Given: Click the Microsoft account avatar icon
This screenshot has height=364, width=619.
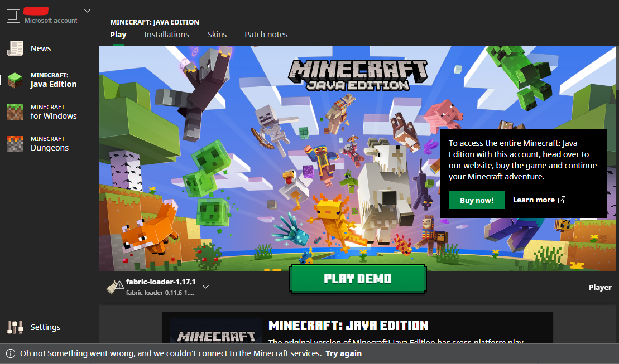Looking at the screenshot, I should [x=13, y=16].
